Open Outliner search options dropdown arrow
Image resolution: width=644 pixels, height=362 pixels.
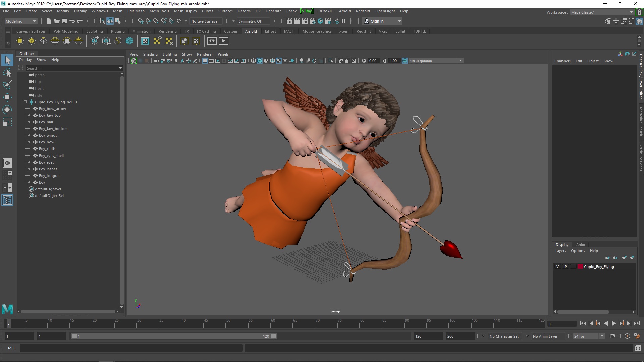tap(120, 68)
